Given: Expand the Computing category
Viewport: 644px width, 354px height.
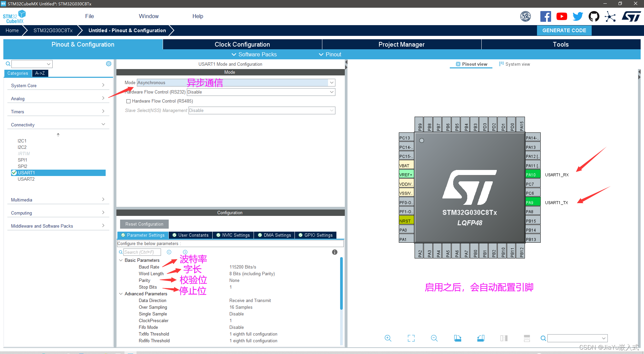Looking at the screenshot, I should pos(58,213).
